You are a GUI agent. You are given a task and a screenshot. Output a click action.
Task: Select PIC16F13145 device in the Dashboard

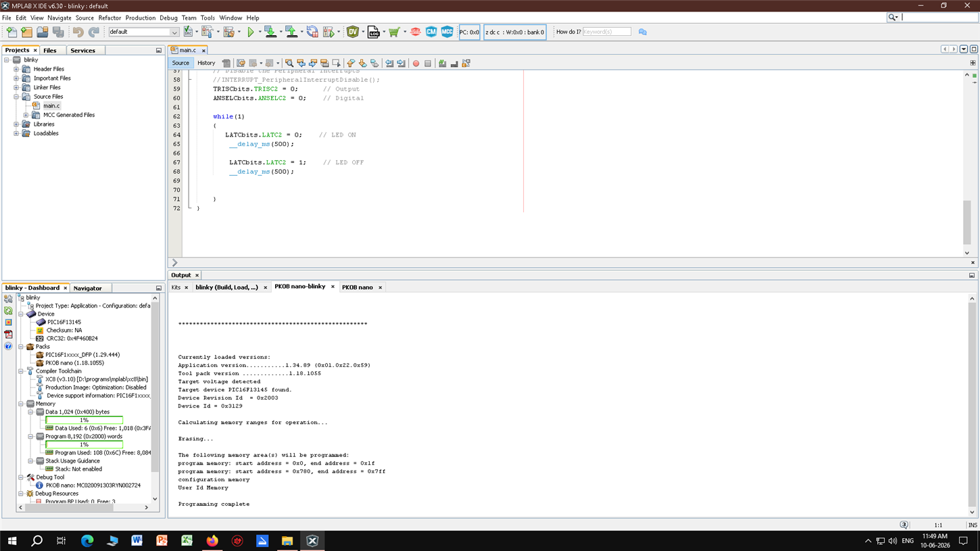coord(64,322)
